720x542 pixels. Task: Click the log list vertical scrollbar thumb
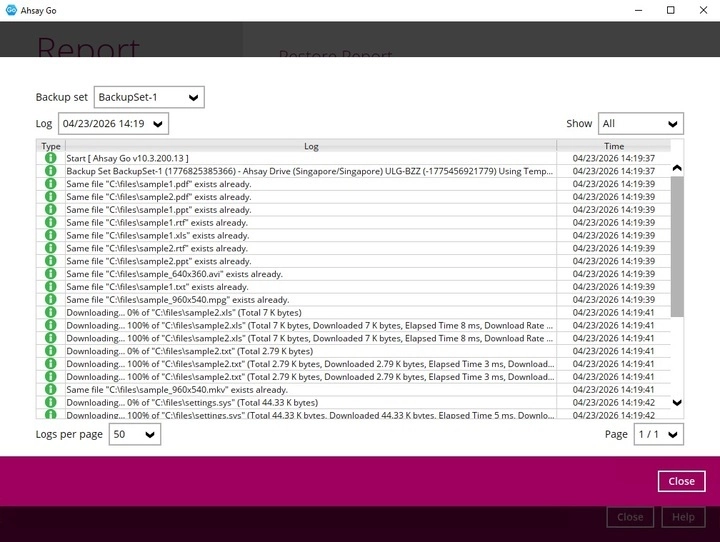click(x=677, y=247)
